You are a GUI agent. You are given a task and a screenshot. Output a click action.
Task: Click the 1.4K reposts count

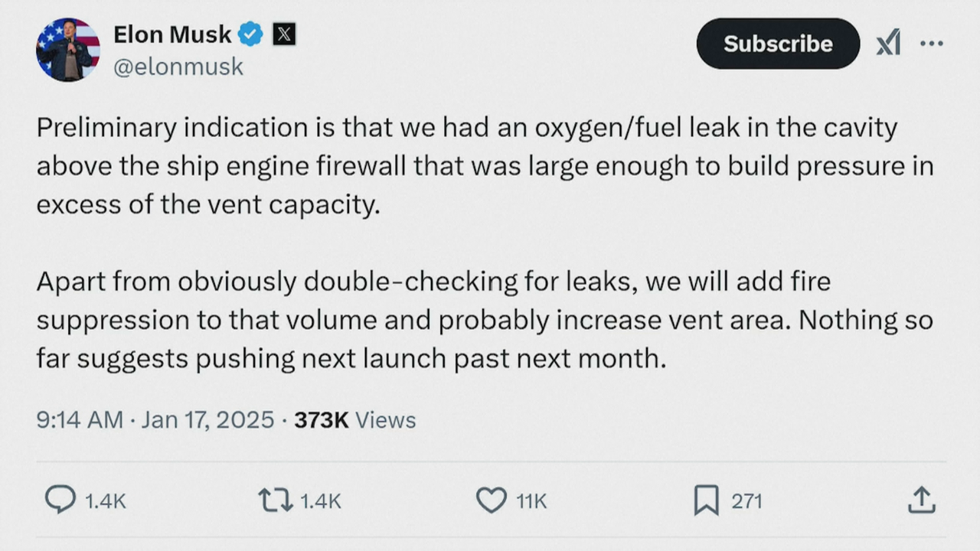click(320, 501)
